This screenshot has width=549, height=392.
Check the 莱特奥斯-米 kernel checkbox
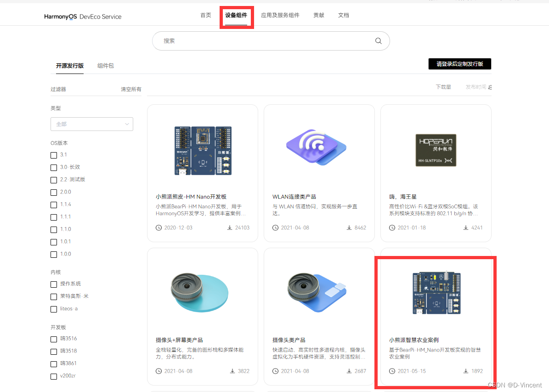pos(54,297)
